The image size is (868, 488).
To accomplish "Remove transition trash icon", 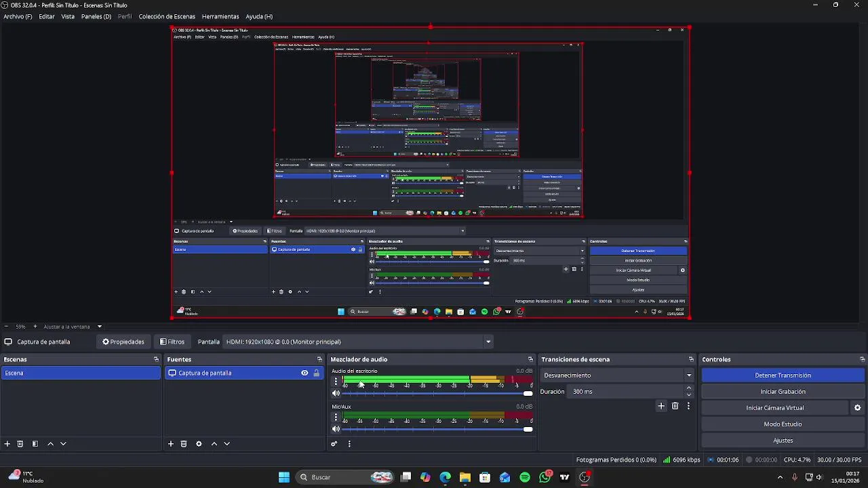I will 675,406.
